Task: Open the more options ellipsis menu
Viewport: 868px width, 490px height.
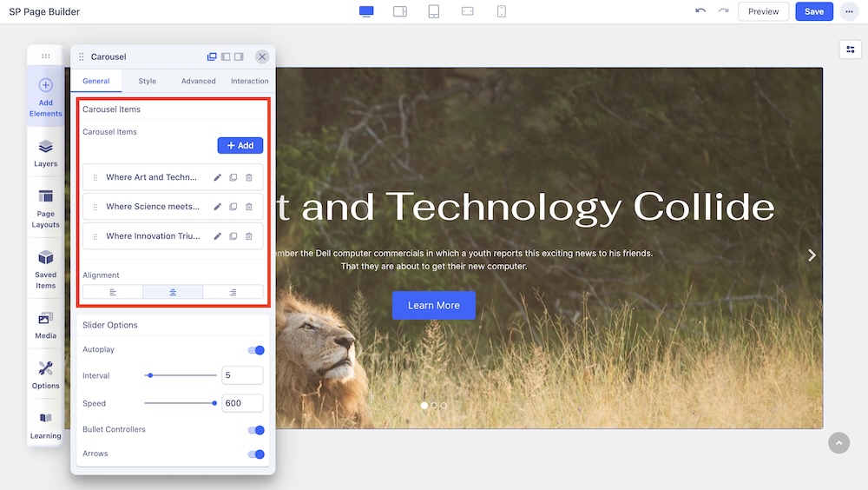Action: coord(848,11)
